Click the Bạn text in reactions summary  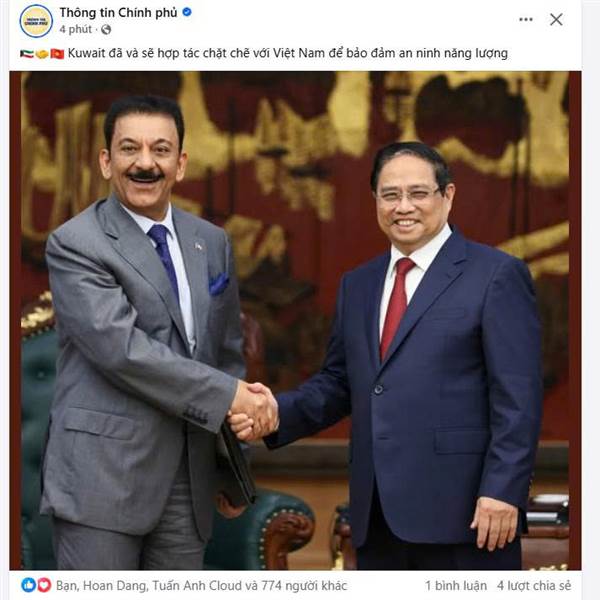coord(67,586)
